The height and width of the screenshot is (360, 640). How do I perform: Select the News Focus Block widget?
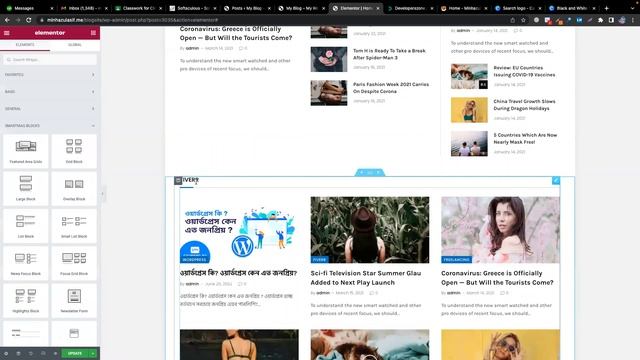coord(26,263)
